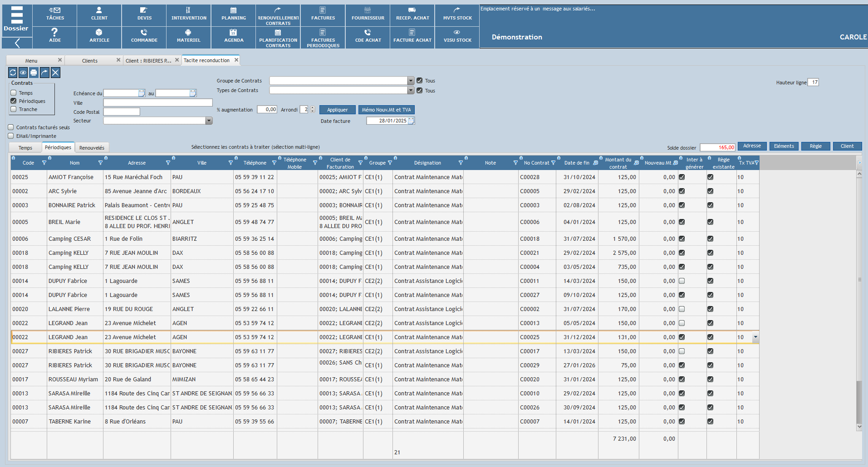Open Recep. Achat module
Screen dimensions: 868x467
(412, 15)
